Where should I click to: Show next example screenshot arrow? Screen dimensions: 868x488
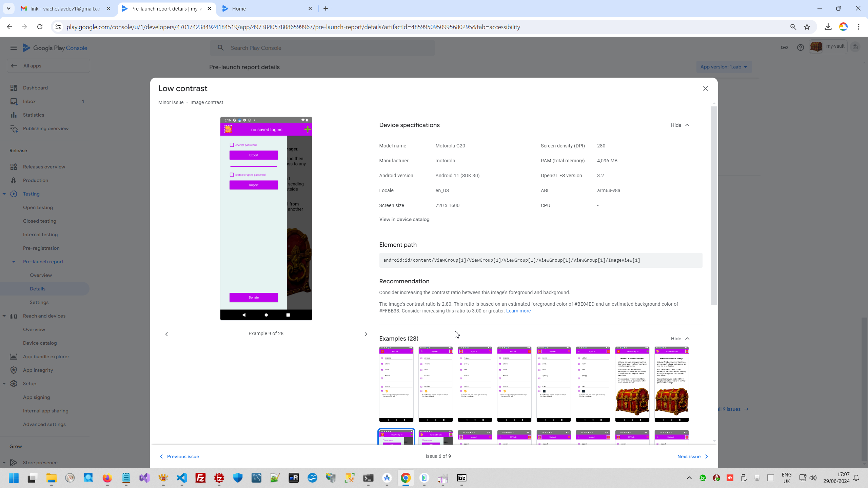(366, 334)
